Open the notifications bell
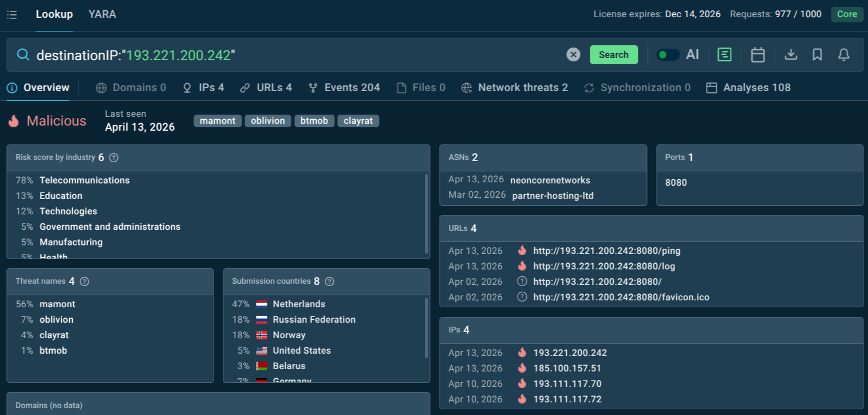 pyautogui.click(x=843, y=54)
